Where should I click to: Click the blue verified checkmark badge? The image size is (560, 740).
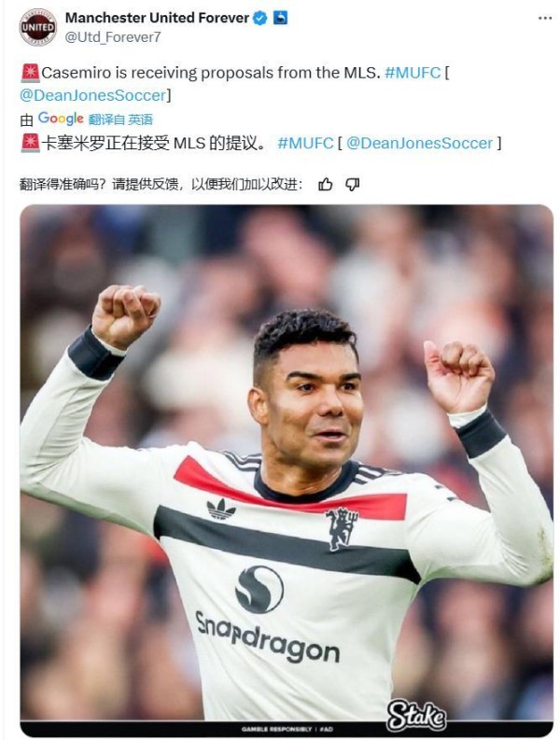pos(260,19)
